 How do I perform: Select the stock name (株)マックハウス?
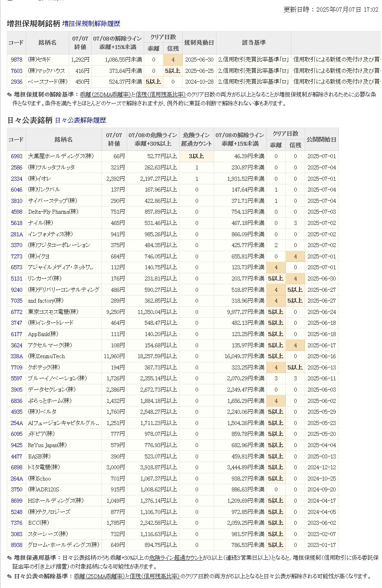tap(46, 71)
